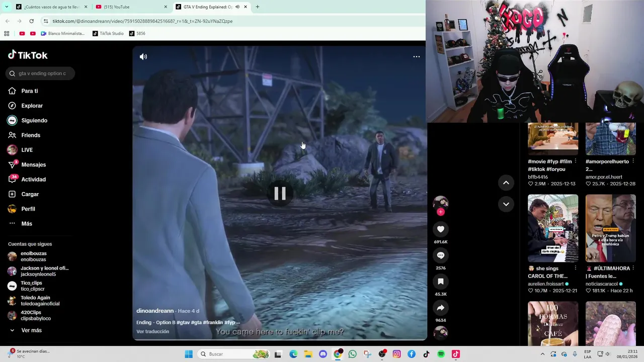The height and width of the screenshot is (362, 644).
Task: Click the TikTok logo
Action: tap(28, 55)
